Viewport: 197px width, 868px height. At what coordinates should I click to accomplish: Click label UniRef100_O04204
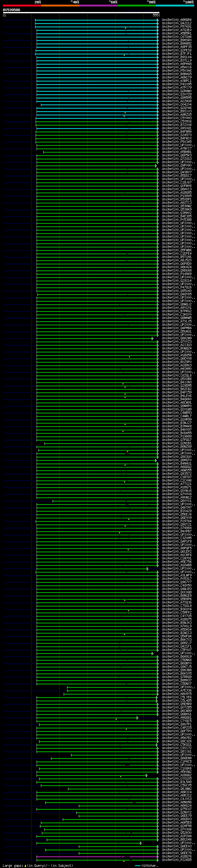177,104
